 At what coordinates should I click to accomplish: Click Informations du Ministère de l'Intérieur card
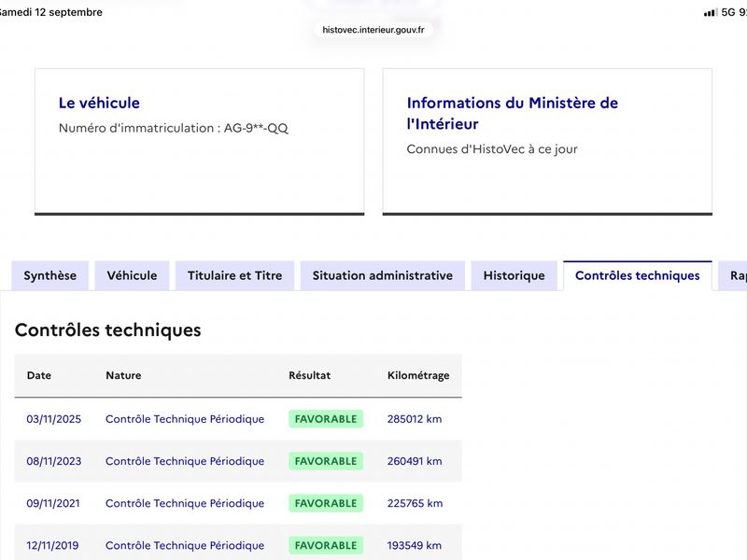click(x=547, y=142)
